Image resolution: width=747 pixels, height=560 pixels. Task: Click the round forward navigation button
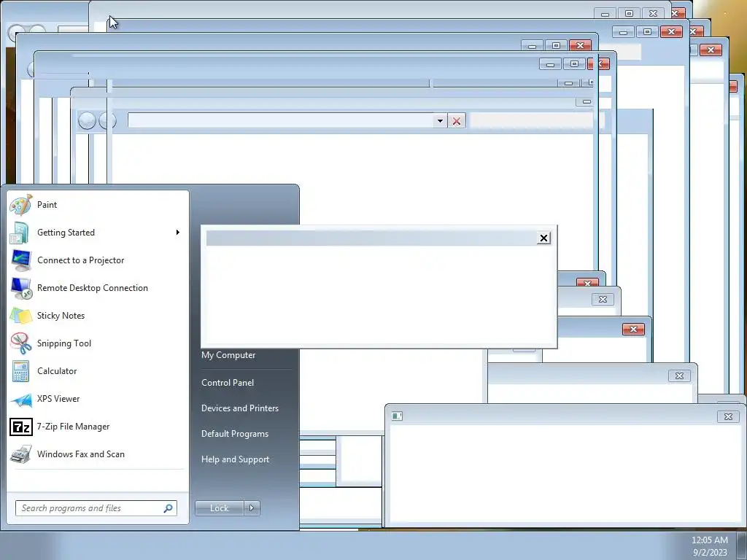pos(107,121)
